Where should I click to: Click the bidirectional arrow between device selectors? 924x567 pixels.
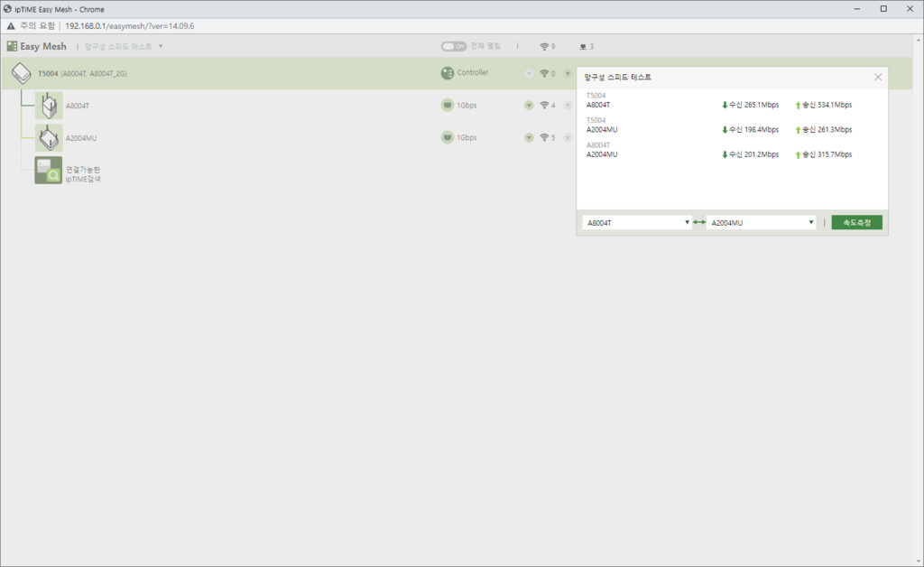pos(699,222)
